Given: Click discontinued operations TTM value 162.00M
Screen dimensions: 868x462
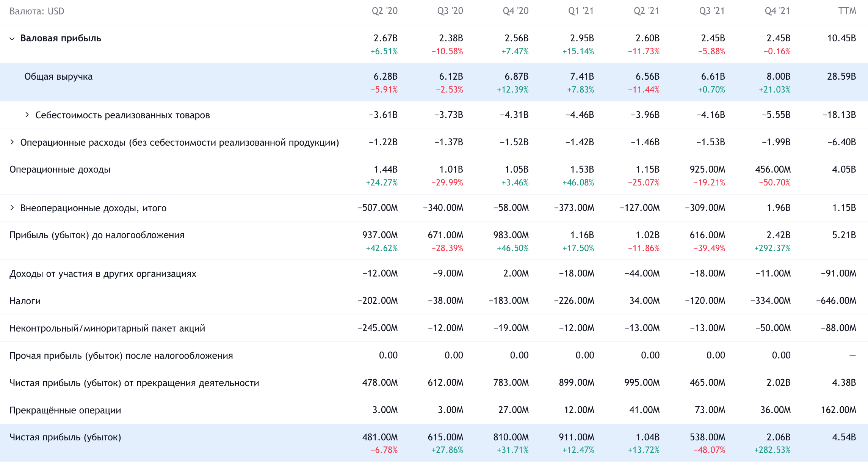Looking at the screenshot, I should pyautogui.click(x=838, y=410).
